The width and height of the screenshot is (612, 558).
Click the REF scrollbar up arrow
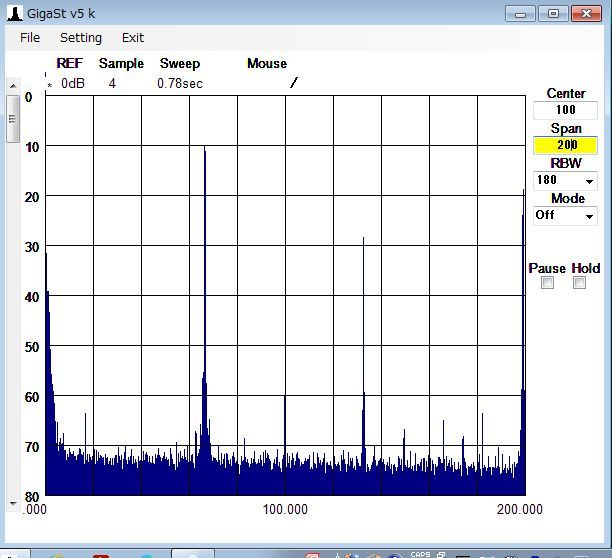13,86
